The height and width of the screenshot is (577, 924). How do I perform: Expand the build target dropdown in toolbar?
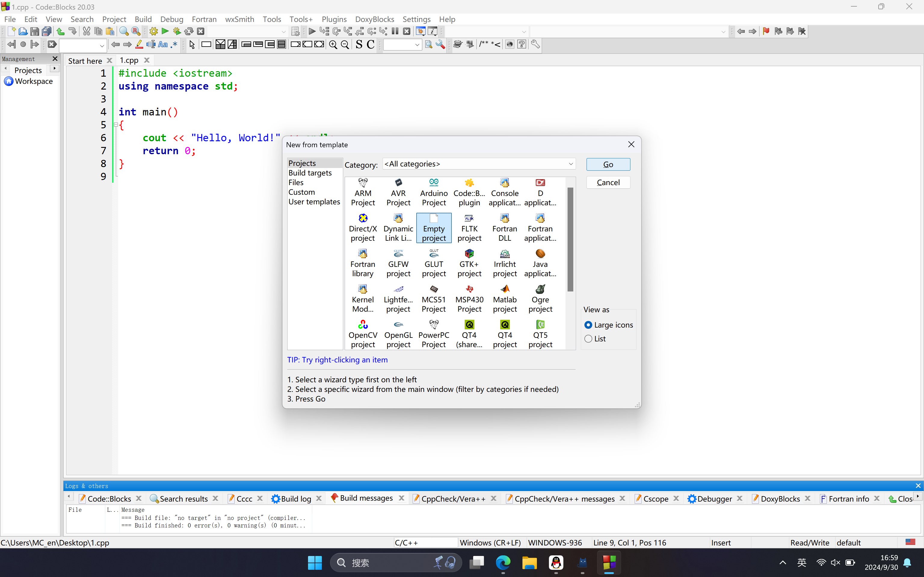pos(283,32)
